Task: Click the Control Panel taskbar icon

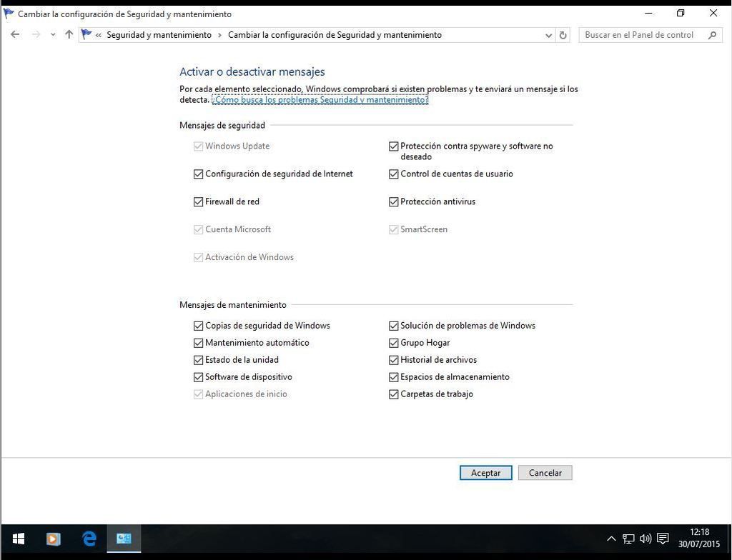Action: (x=124, y=539)
